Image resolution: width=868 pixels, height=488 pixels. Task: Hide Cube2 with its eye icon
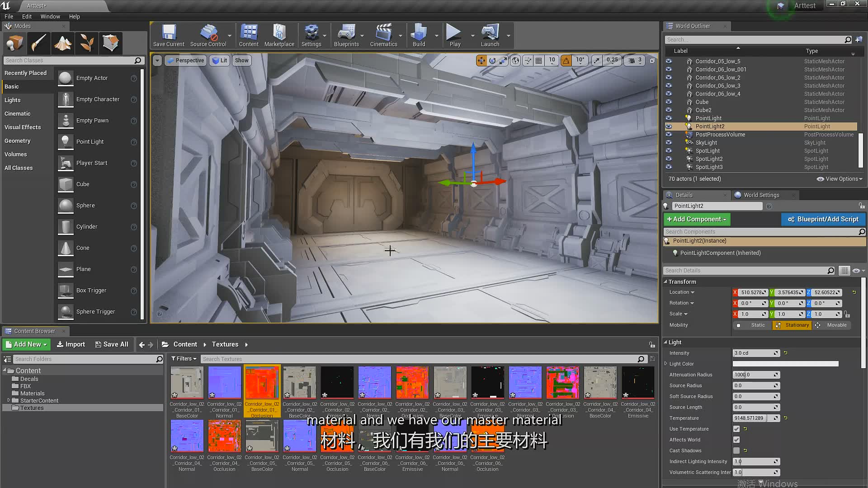(669, 110)
